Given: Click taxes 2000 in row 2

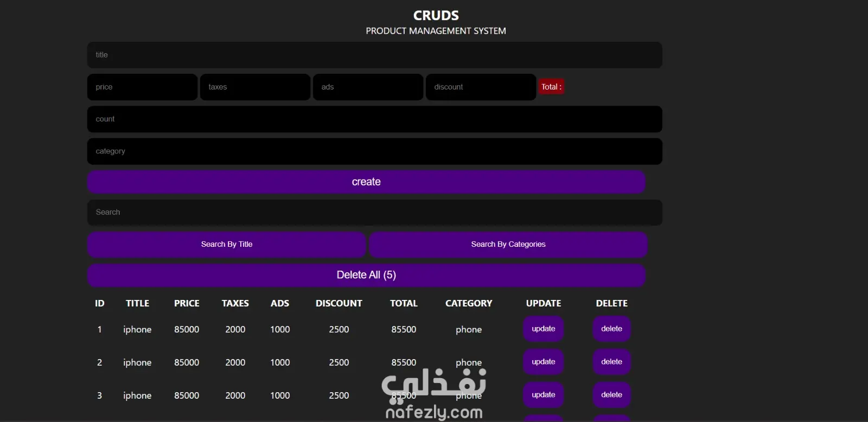Looking at the screenshot, I should point(235,362).
